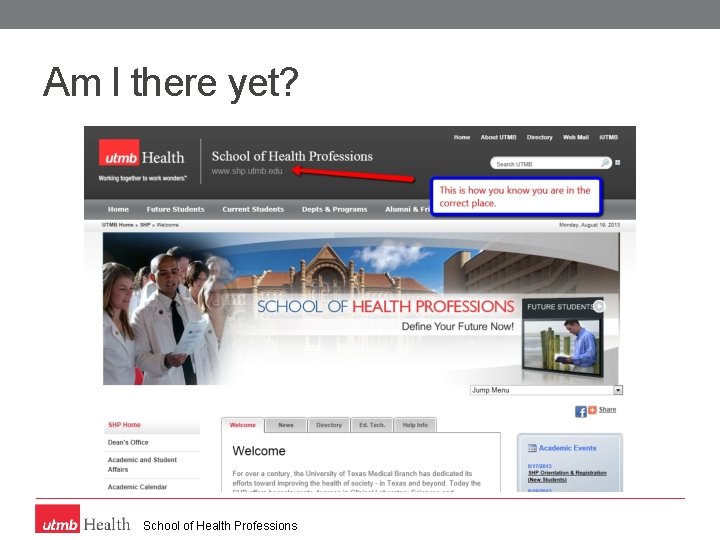This screenshot has width=720, height=540.
Task: Select Depts & Programs in navigation bar
Action: tap(334, 209)
